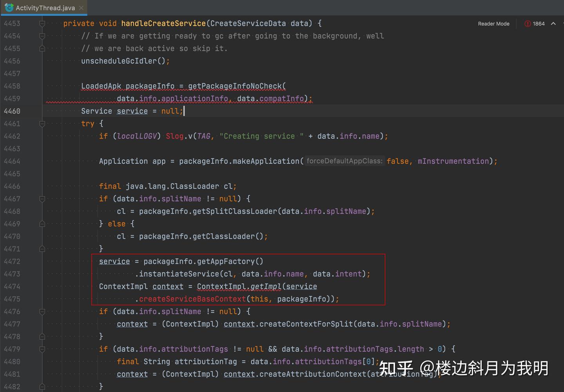Click the localLOGV identifier

(x=137, y=136)
